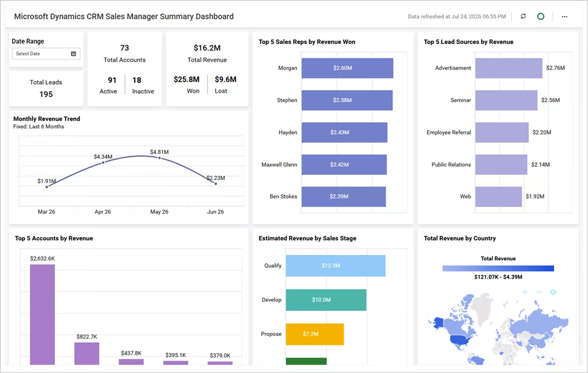Click the Total Leads 195 card
Screen dimensions: 588x373
tap(46, 88)
